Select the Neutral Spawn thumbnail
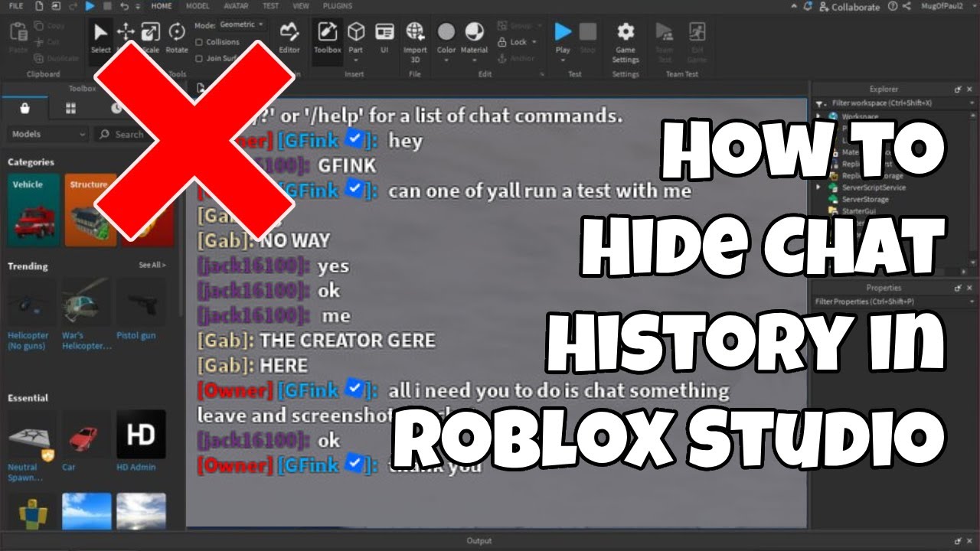Screen dimensions: 980x551 click(x=32, y=435)
